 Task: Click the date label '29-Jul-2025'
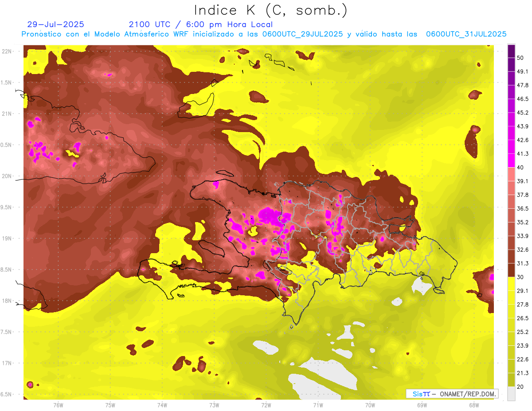click(55, 24)
